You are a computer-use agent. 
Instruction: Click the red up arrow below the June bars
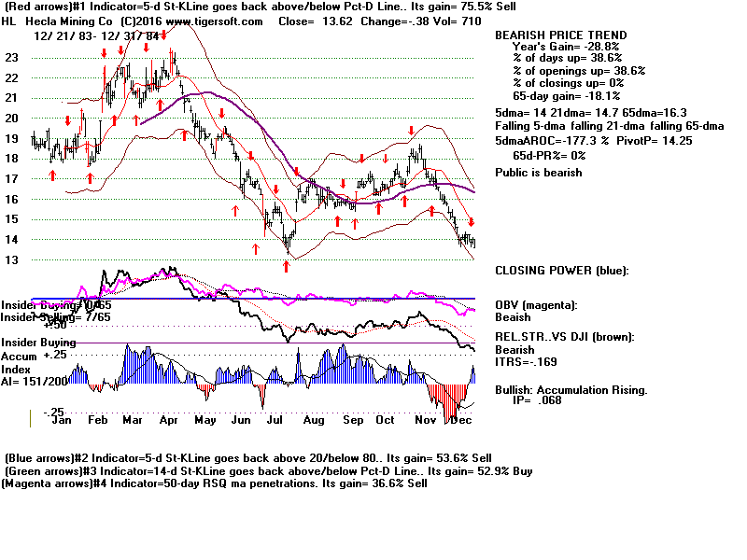[x=256, y=248]
